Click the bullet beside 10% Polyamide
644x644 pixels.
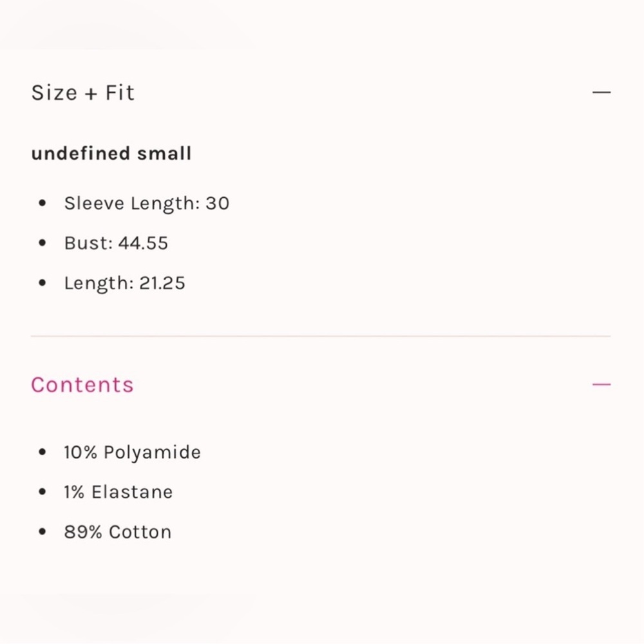[x=43, y=452]
